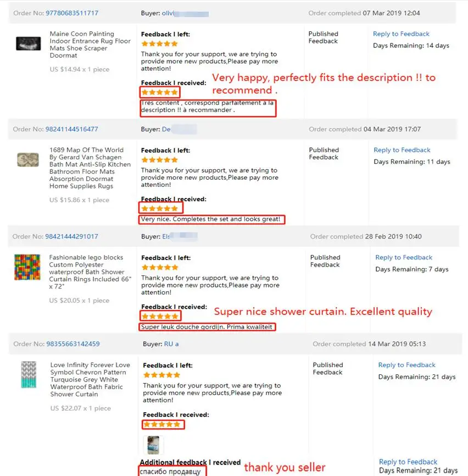Open buyer profile RU a
468x476 pixels.
point(171,344)
